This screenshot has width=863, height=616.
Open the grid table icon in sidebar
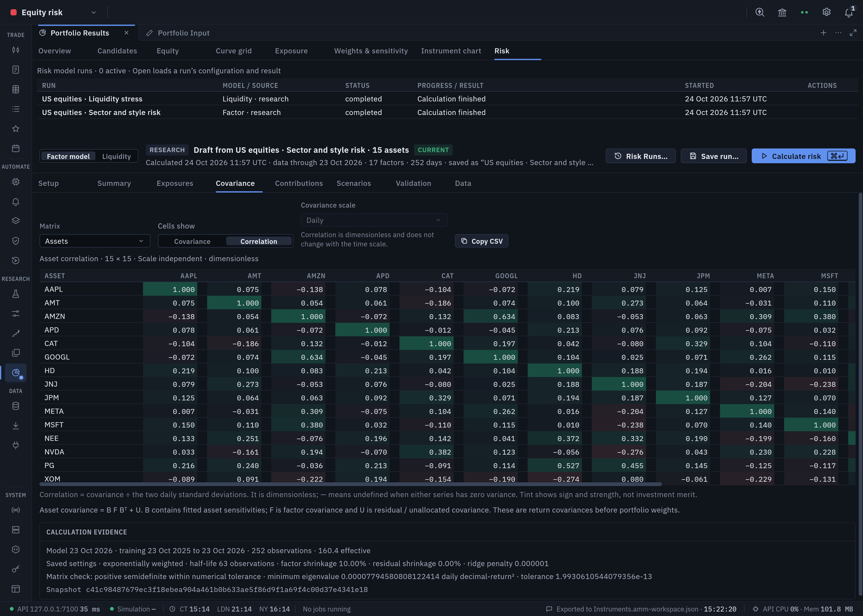(x=16, y=90)
